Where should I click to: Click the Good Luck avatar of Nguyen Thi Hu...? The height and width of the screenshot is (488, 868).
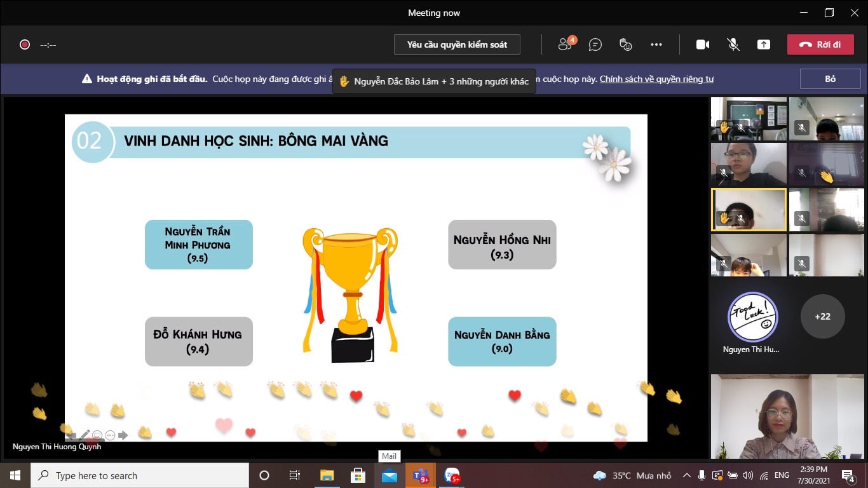(752, 316)
